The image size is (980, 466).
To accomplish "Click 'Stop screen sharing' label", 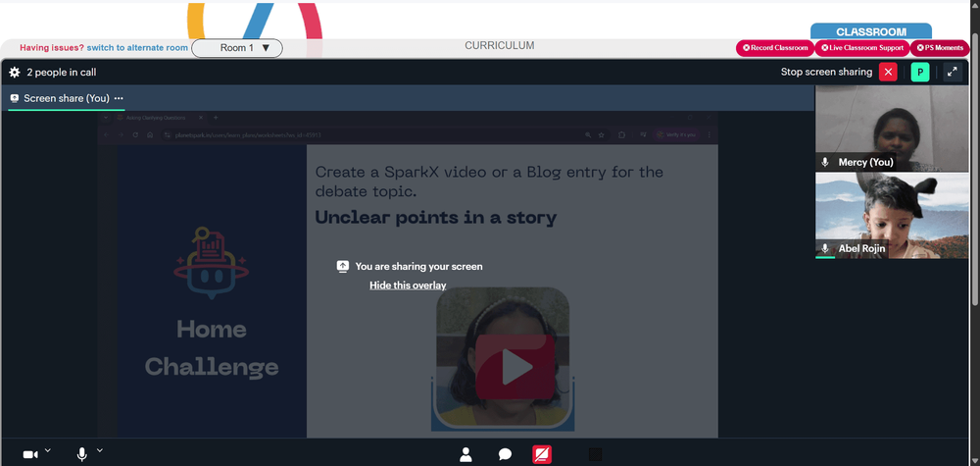I will pyautogui.click(x=826, y=72).
